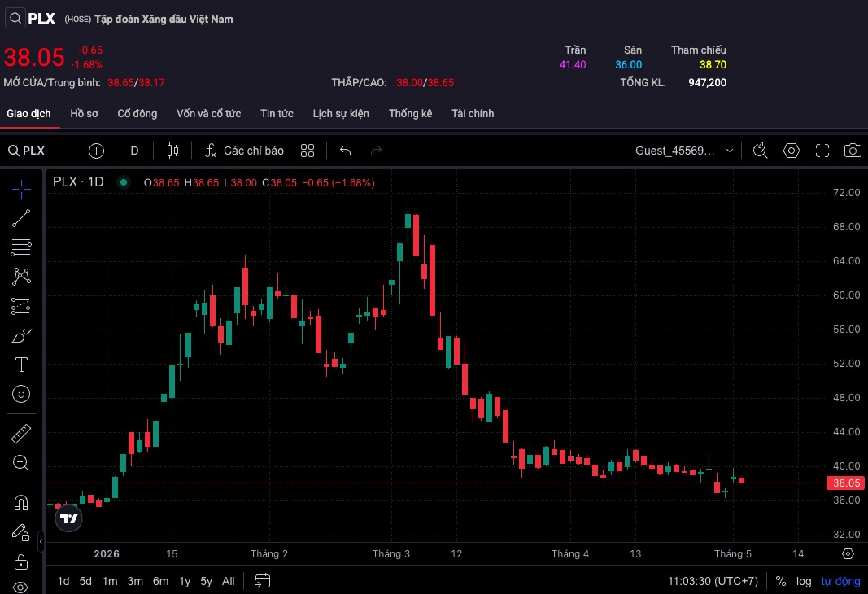The image size is (868, 594).
Task: Select the ruler measure tool
Action: point(21,434)
